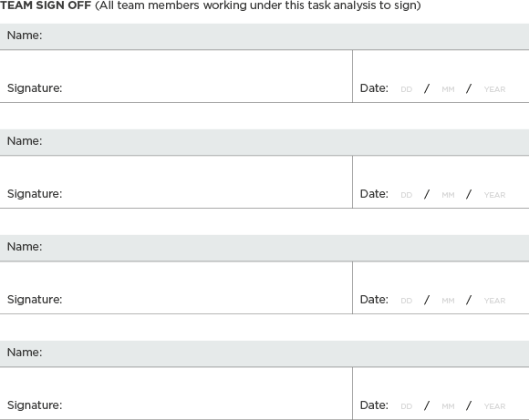Click the first Name field
The height and width of the screenshot is (420, 529).
[264, 36]
